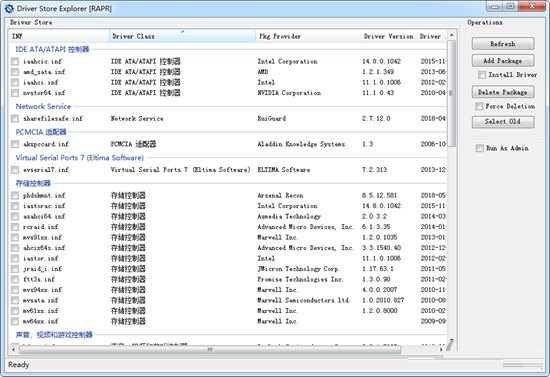This screenshot has height=377, width=550.
Task: Click the horizontal scrollbar thumb
Action: click(210, 350)
